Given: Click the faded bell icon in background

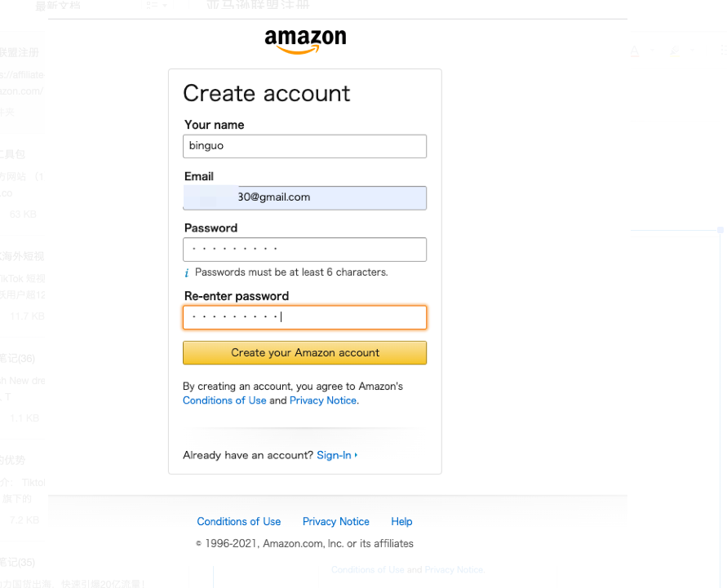Looking at the screenshot, I should coord(635,52).
